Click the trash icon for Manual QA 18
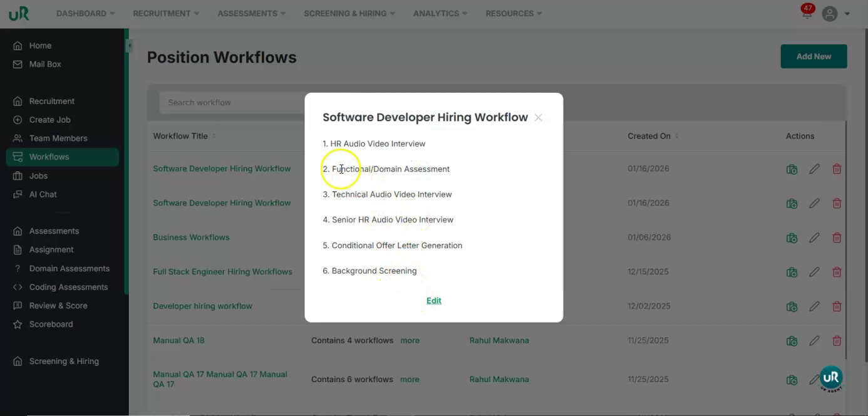 tap(837, 341)
